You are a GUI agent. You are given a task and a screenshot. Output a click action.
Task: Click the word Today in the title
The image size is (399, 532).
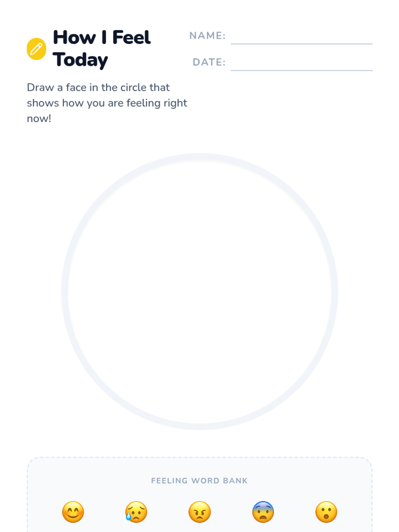(80, 60)
